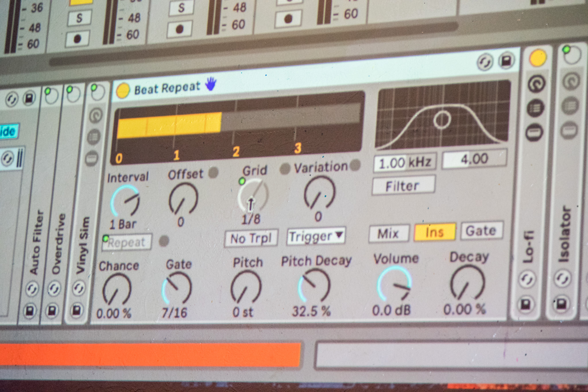Image resolution: width=588 pixels, height=392 pixels.
Task: Toggle Beat Repeat device activator
Action: click(123, 91)
